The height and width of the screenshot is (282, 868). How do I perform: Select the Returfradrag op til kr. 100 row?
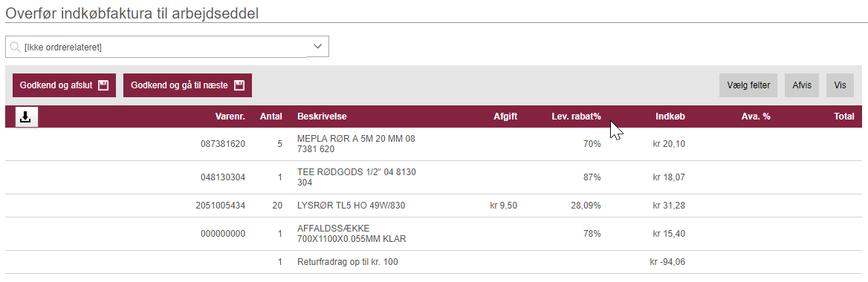[433, 262]
